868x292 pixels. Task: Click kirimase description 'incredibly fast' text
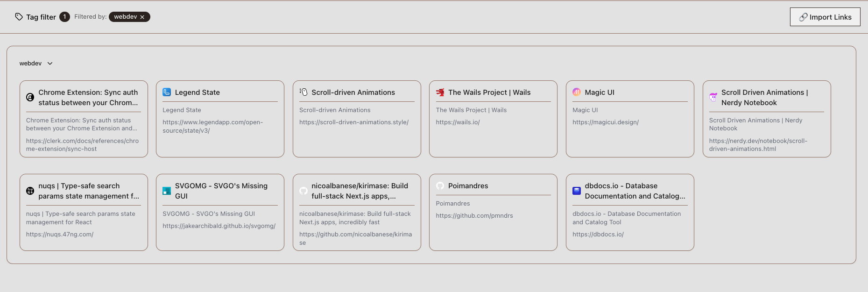click(359, 222)
